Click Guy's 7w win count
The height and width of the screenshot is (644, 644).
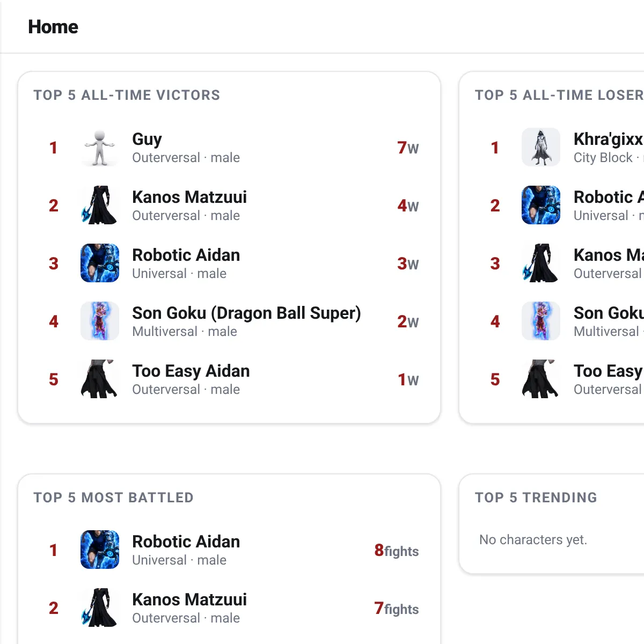pyautogui.click(x=408, y=148)
